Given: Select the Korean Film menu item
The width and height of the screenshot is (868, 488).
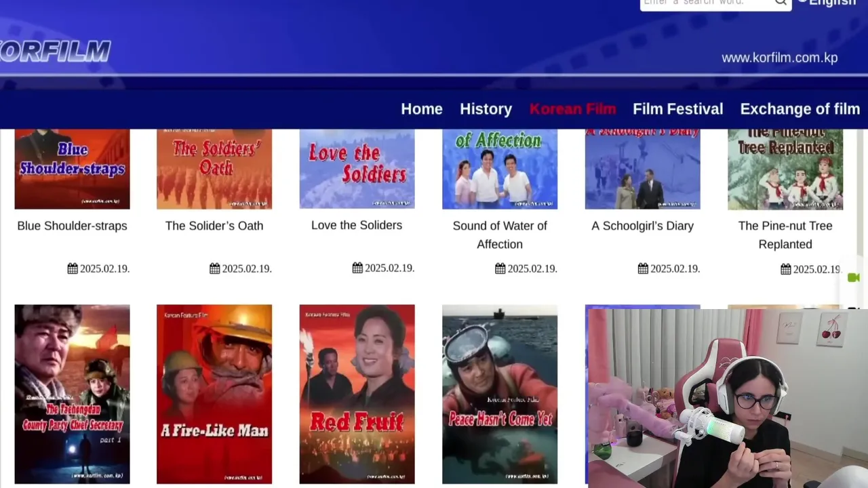Looking at the screenshot, I should coord(572,109).
